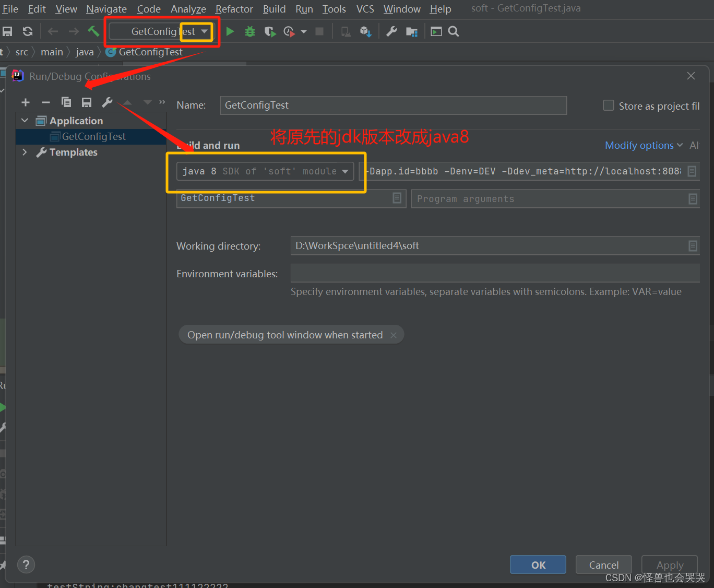714x588 pixels.
Task: Confirm changes with the OK button
Action: pyautogui.click(x=538, y=565)
